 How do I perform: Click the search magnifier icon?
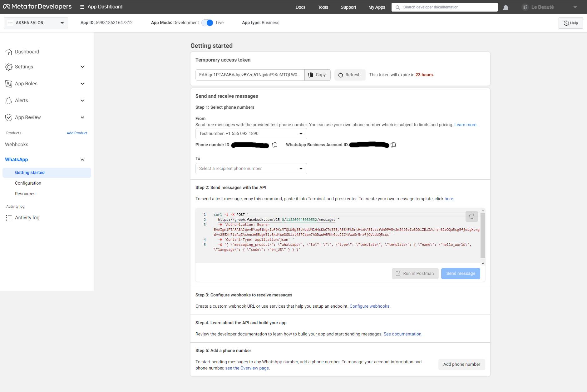[397, 7]
